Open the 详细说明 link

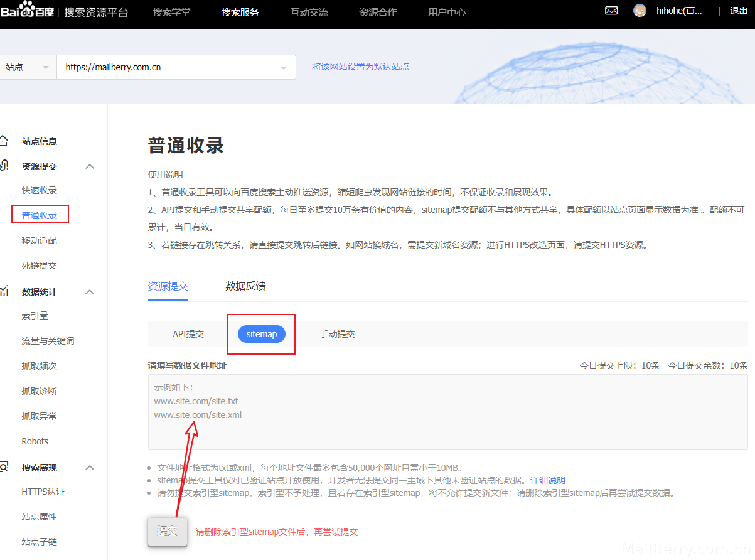coord(548,480)
